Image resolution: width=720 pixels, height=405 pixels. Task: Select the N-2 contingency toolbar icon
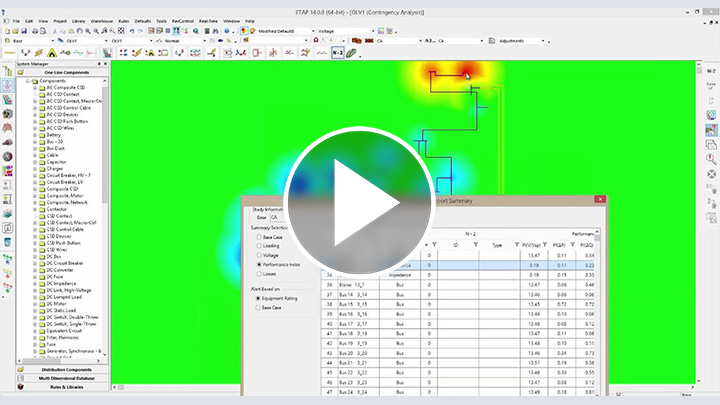coord(337,52)
